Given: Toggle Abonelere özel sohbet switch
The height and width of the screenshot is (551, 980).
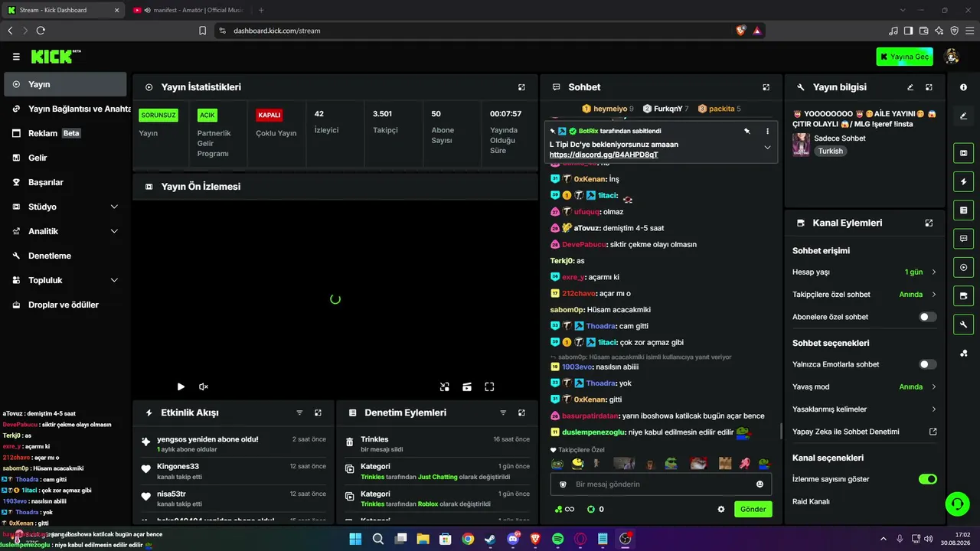Looking at the screenshot, I should (x=927, y=317).
